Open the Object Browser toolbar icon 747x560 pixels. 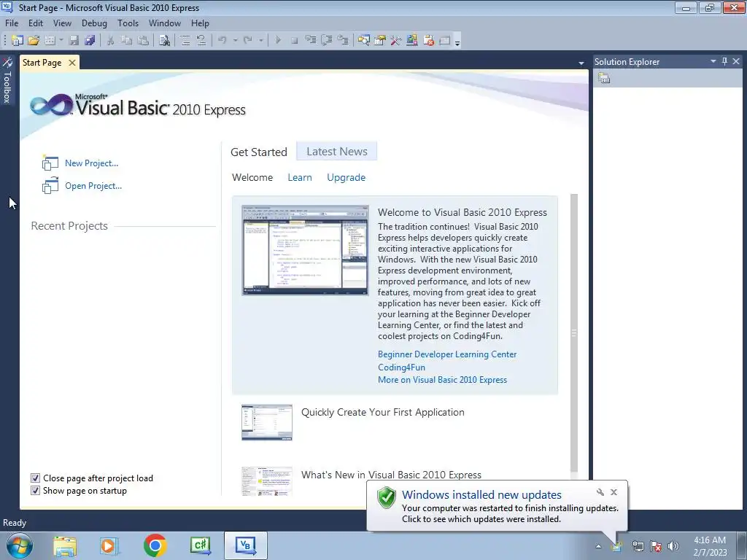[412, 41]
